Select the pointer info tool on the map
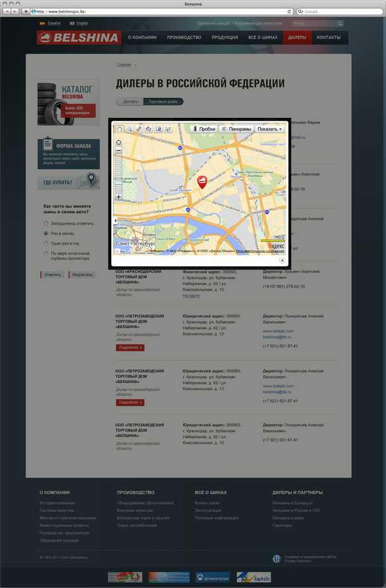 pyautogui.click(x=168, y=129)
